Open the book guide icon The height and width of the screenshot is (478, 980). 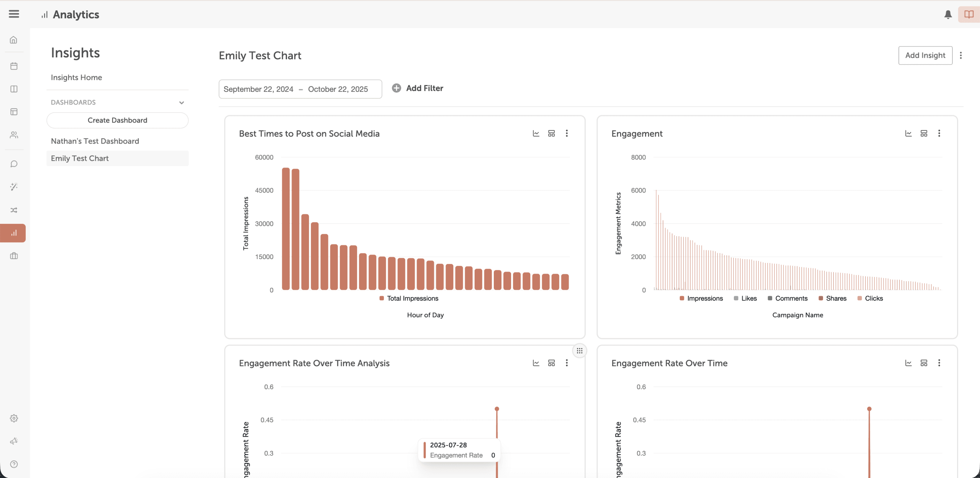click(969, 15)
